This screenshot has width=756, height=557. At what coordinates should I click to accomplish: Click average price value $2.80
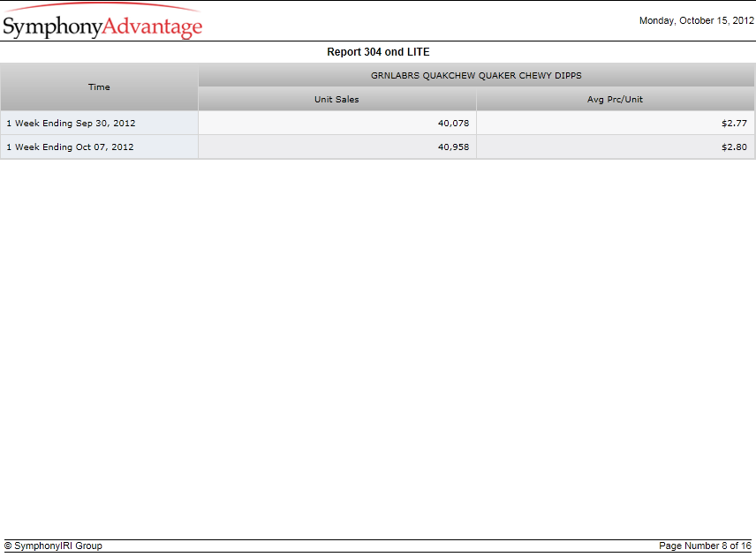coord(734,147)
